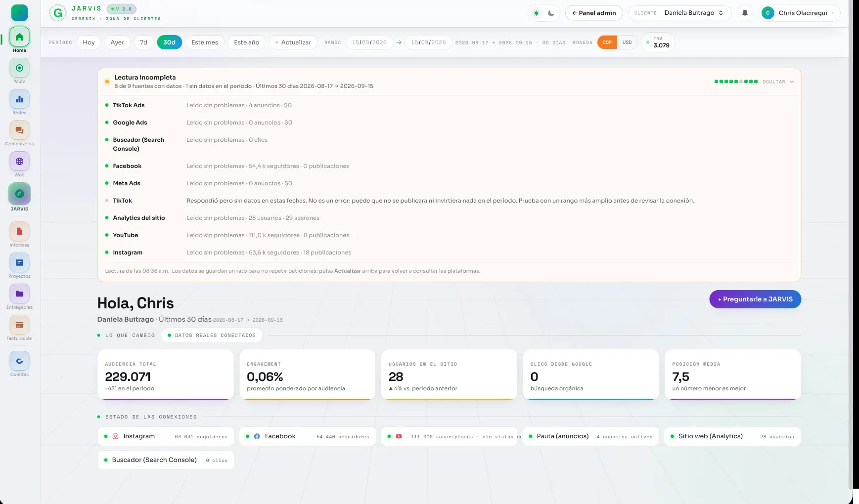Click the YouTube source row label
Screen dimensions: 859x504
point(125,235)
